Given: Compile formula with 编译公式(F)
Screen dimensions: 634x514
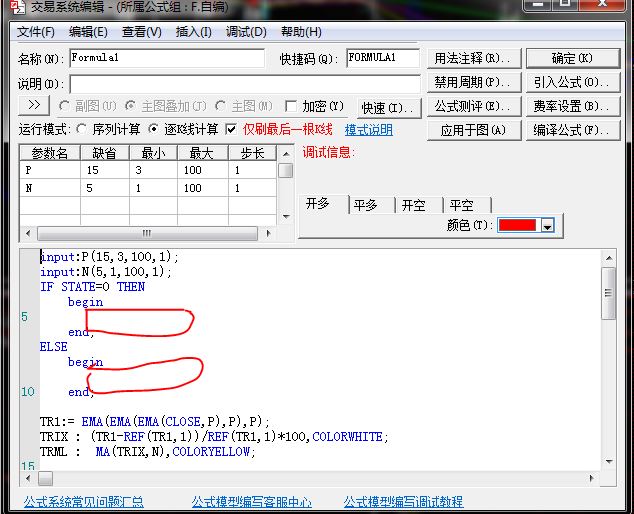Looking at the screenshot, I should pos(573,130).
